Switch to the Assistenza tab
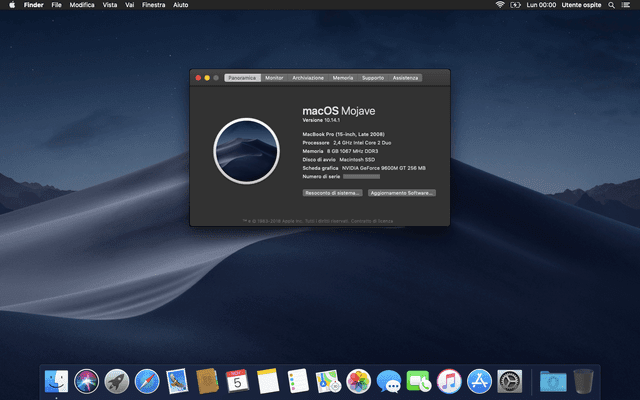Viewport: 640px width, 400px height. 405,78
